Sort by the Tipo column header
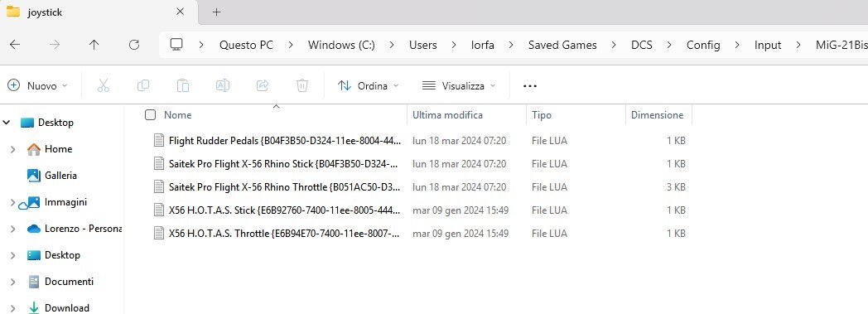This screenshot has width=868, height=314. 542,115
